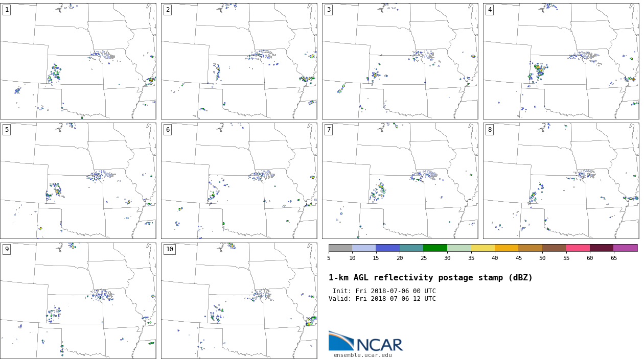
Task: Open ensemble member 9 map thumbnail
Action: (78, 301)
